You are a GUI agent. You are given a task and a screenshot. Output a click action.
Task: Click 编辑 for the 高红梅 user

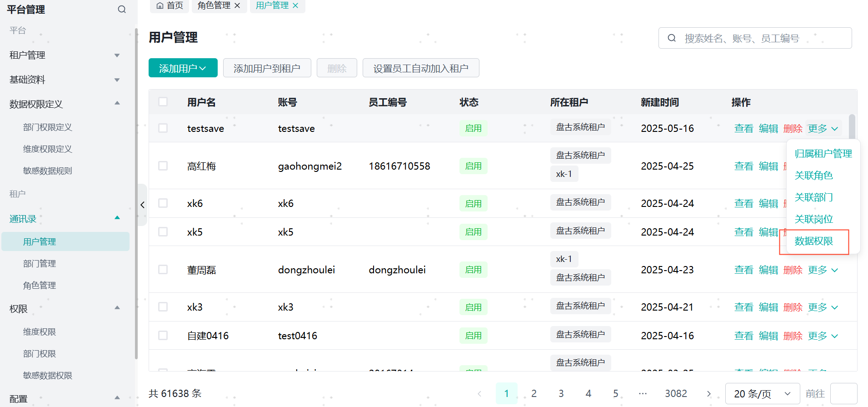pos(768,166)
